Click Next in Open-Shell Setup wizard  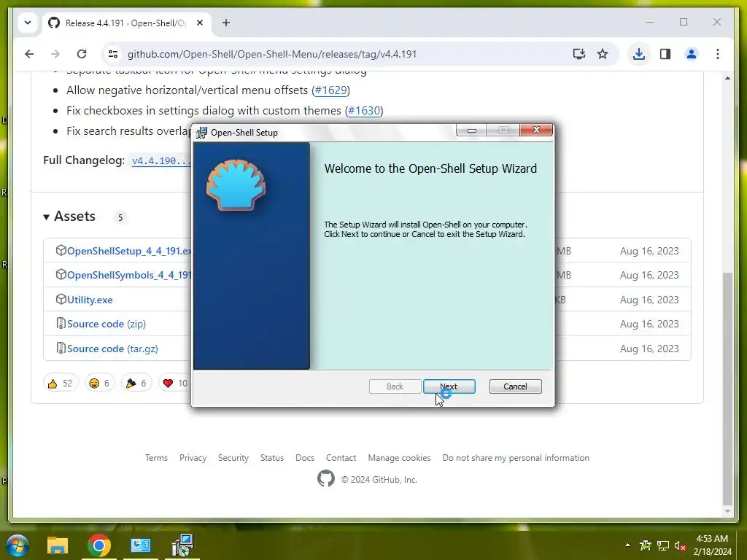pos(449,386)
